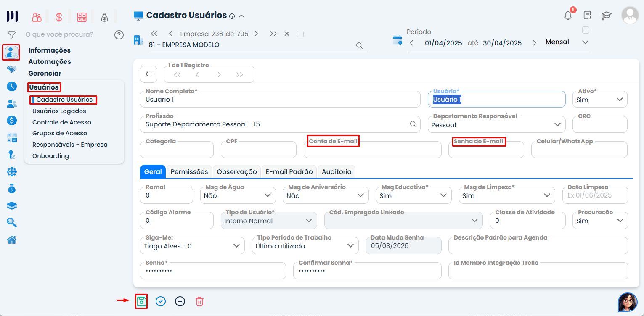
Task: Click the red trash delete icon
Action: pos(199,301)
